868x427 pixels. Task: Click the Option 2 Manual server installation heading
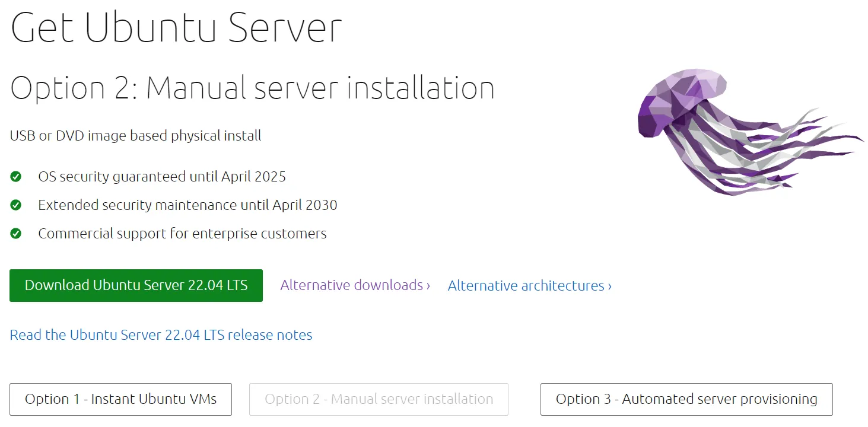[252, 88]
